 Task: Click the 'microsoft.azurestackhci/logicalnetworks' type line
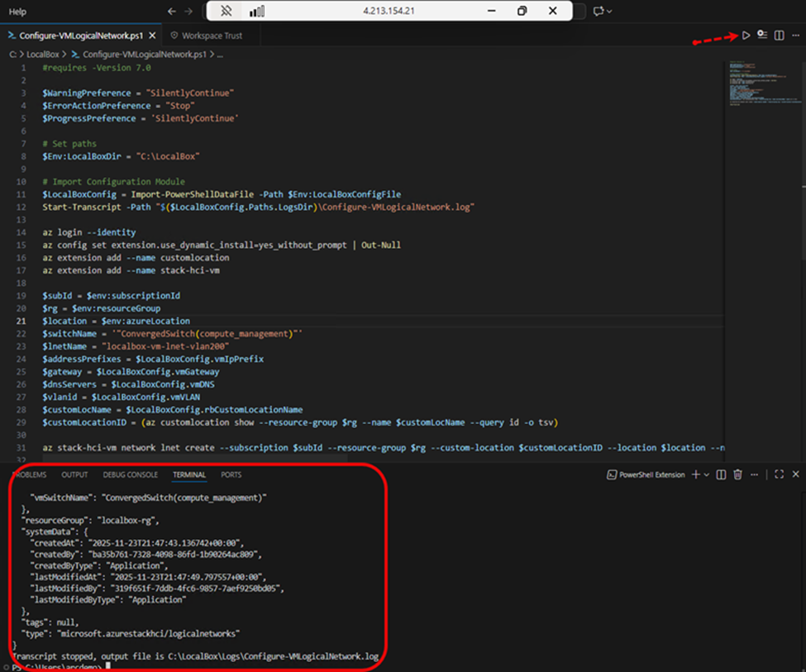[131, 634]
